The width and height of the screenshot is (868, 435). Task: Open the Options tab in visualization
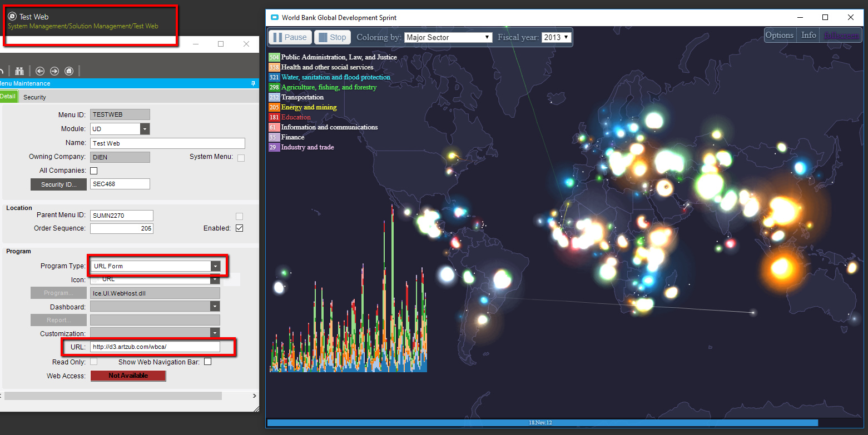[x=779, y=35]
